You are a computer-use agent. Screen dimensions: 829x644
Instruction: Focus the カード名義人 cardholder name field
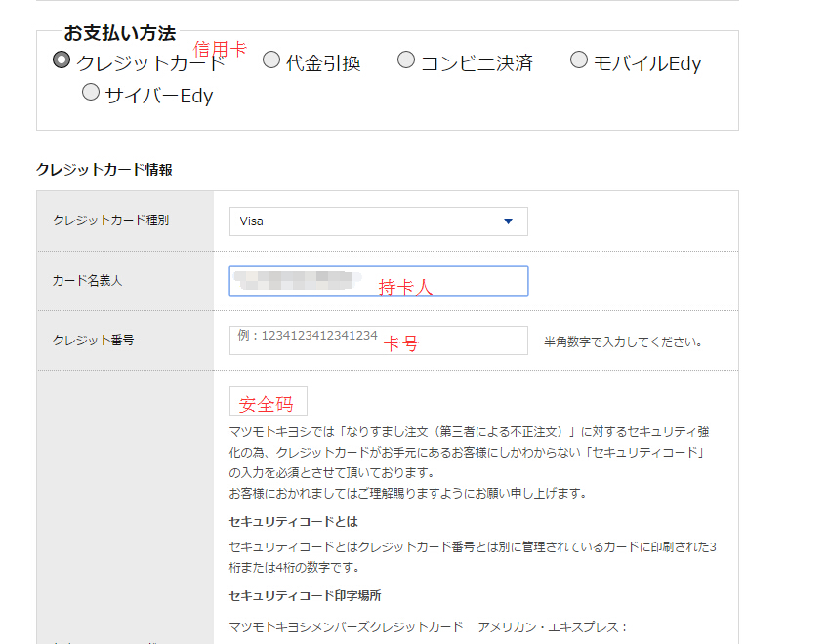378,281
